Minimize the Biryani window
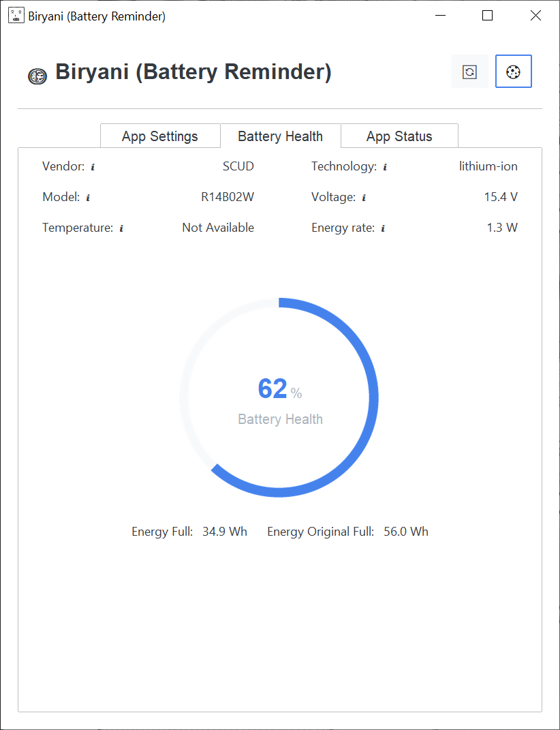The width and height of the screenshot is (560, 730). point(440,16)
